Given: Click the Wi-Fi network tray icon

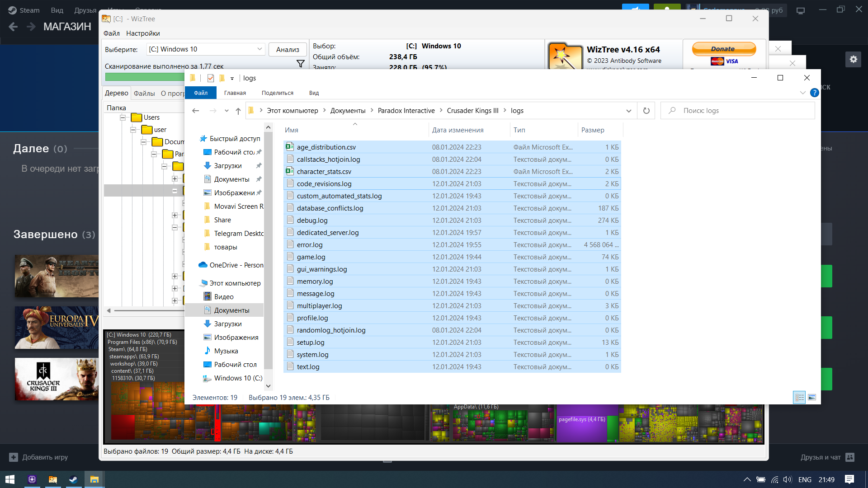Looking at the screenshot, I should pos(775,479).
